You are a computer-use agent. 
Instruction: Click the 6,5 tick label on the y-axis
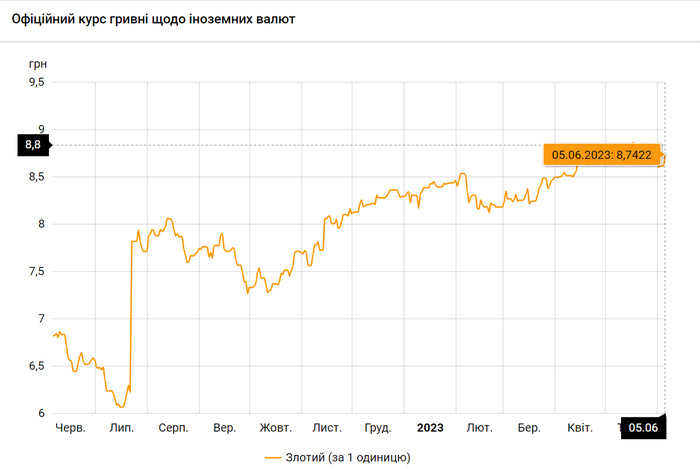36,366
